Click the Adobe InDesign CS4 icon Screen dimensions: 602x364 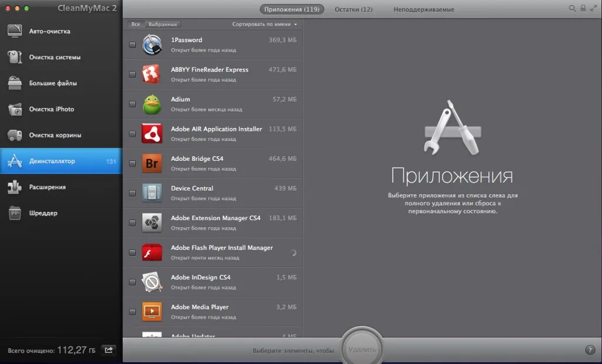152,282
